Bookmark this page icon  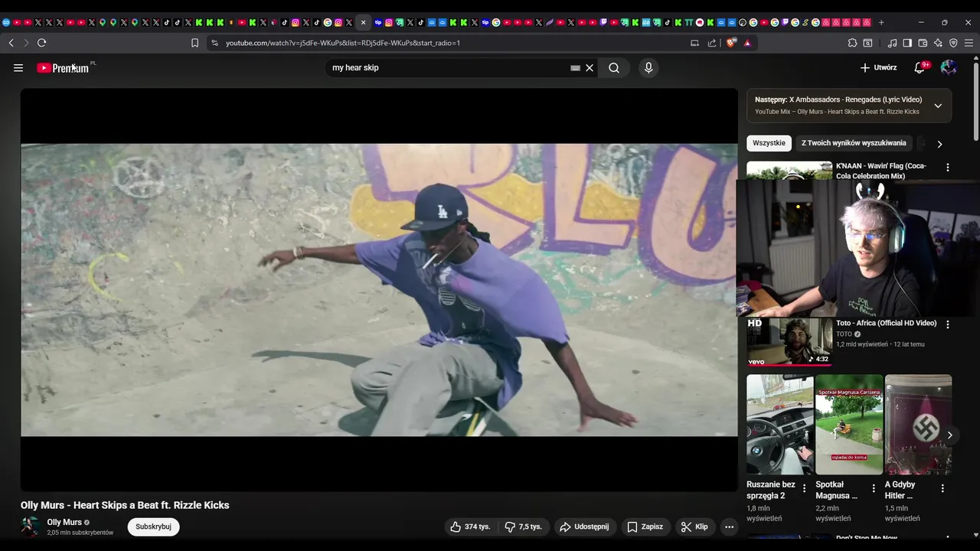tap(194, 43)
